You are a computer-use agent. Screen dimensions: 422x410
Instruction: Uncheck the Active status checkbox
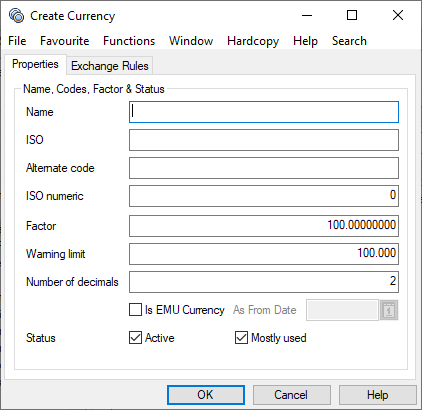pyautogui.click(x=135, y=338)
